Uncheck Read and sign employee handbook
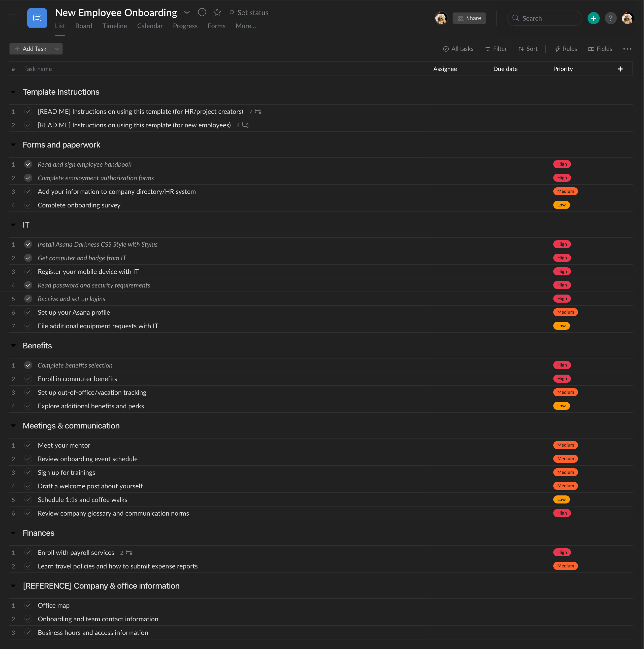Image resolution: width=644 pixels, height=649 pixels. tap(28, 164)
